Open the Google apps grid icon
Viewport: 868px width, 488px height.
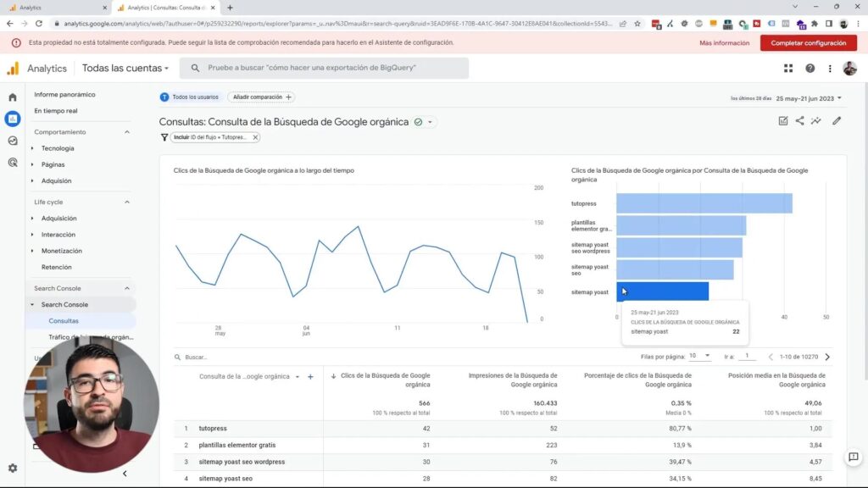[788, 68]
